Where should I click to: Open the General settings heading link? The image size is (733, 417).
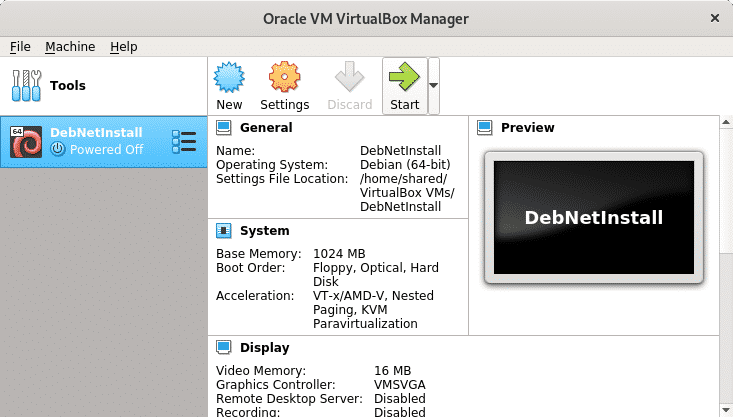click(266, 128)
